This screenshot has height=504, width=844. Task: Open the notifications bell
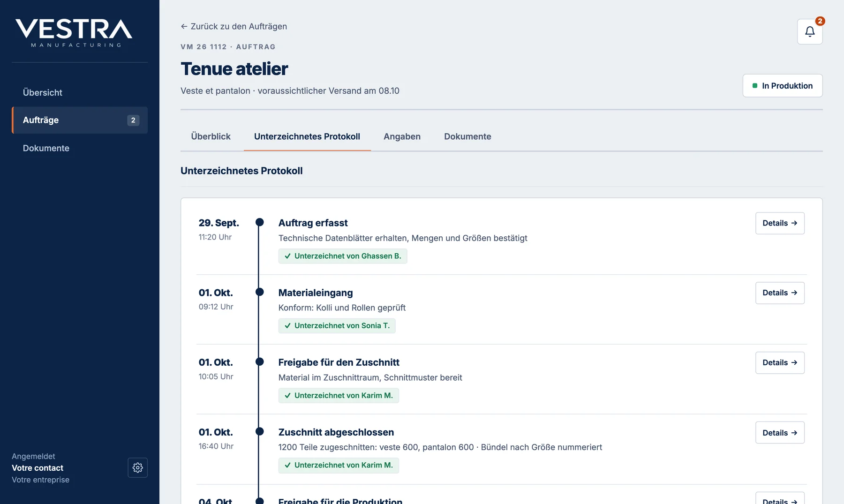coord(810,31)
